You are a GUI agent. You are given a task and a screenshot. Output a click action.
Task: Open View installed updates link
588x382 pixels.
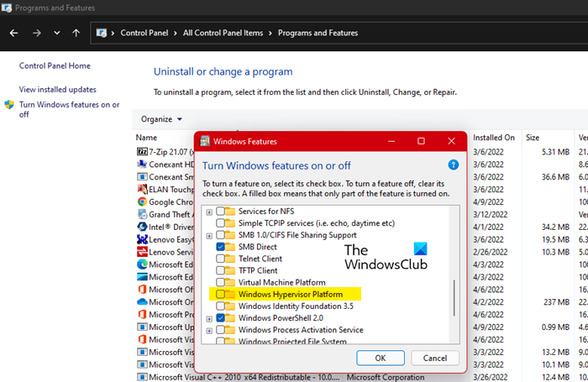[x=57, y=90]
